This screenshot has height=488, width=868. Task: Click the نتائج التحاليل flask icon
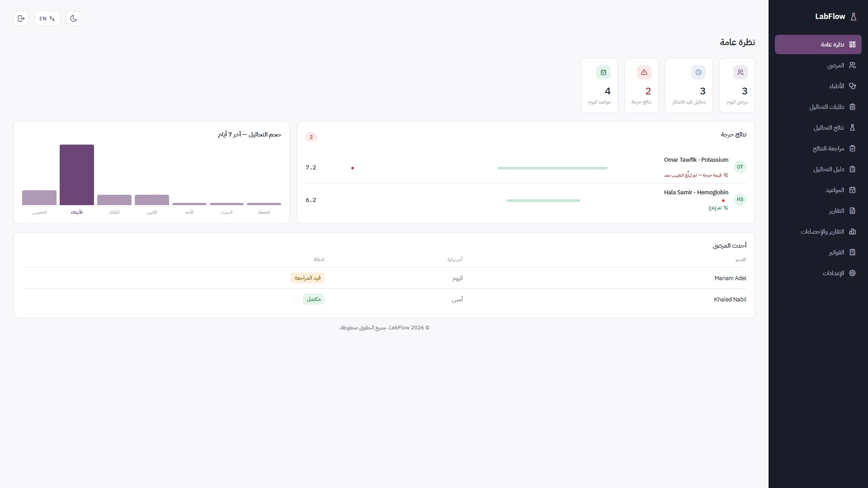(852, 127)
